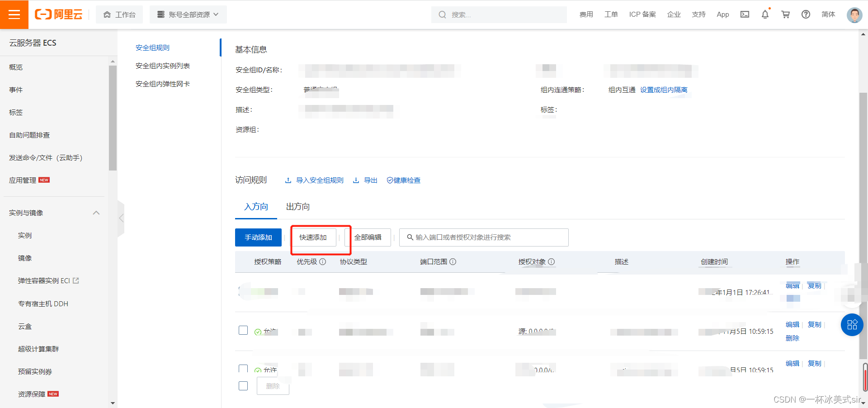Click the 设置成组内隔离 link
The image size is (868, 408).
pos(664,90)
